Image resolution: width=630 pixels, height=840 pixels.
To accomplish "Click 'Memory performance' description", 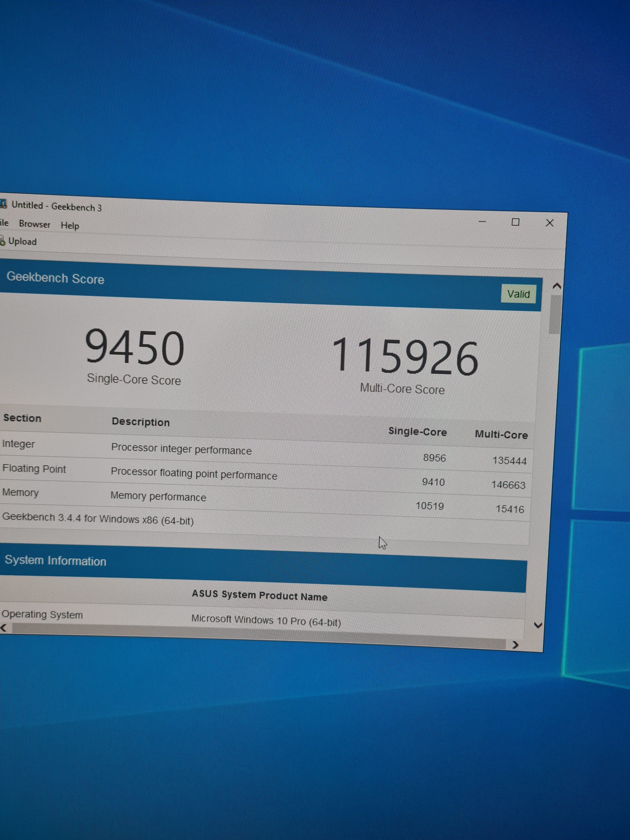I will 158,496.
